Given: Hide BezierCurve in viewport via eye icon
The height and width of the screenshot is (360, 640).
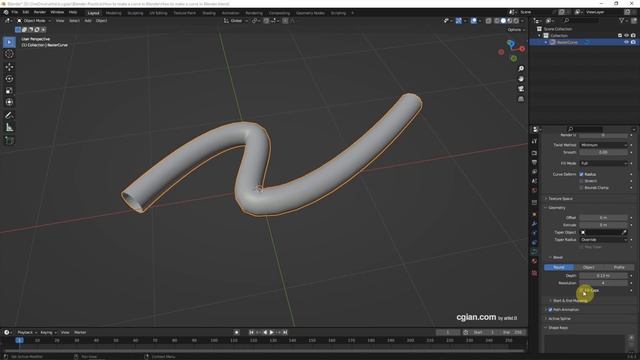Looking at the screenshot, I should [627, 42].
